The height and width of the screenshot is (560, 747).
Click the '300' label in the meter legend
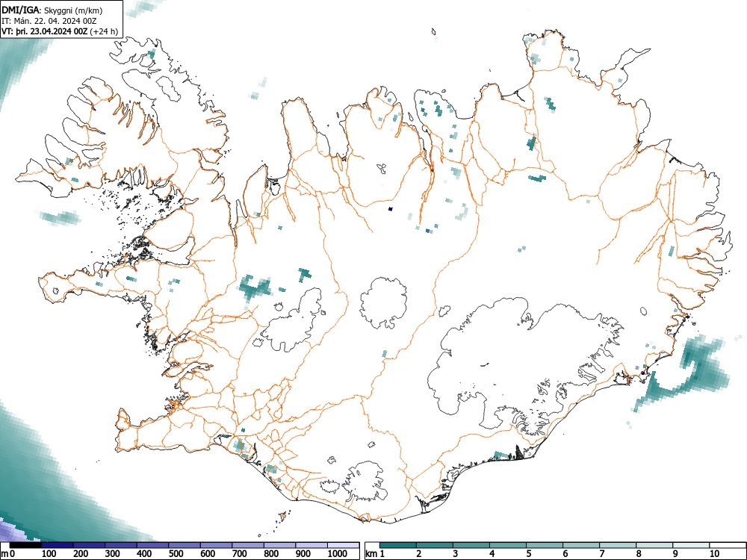pos(113,554)
